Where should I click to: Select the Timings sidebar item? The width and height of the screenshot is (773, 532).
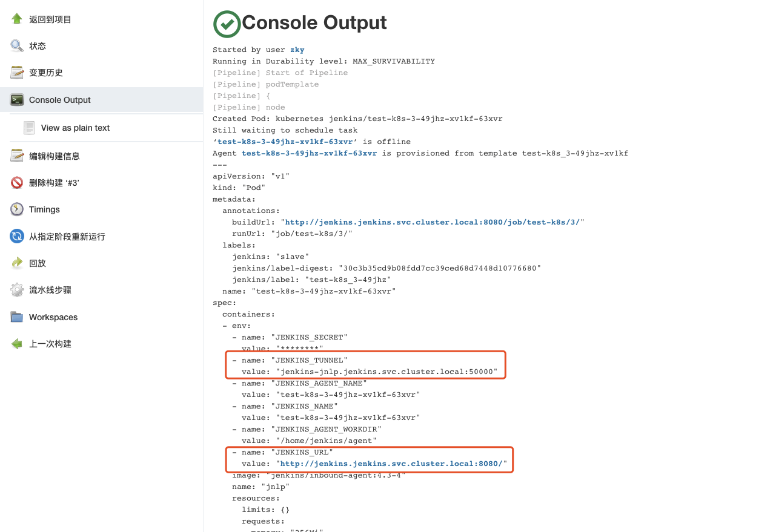click(101, 209)
